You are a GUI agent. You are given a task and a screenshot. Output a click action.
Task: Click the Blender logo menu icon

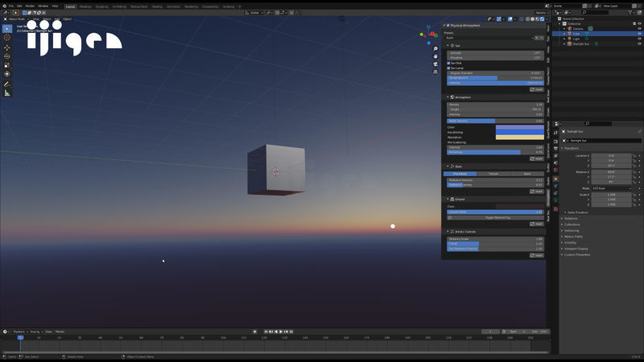(5, 6)
